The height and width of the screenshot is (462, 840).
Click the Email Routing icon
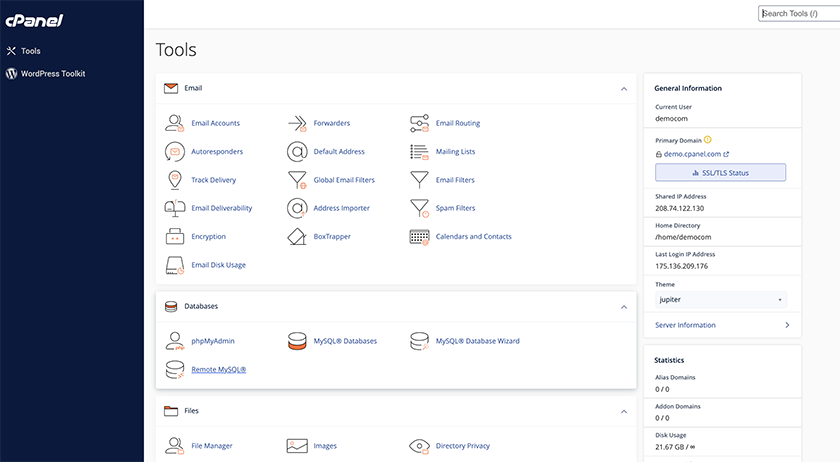419,123
